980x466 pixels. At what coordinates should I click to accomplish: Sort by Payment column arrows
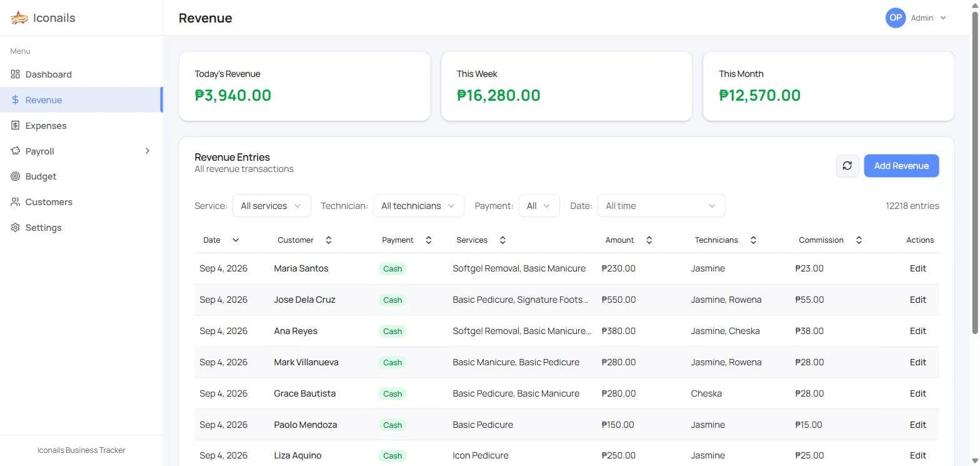(x=429, y=240)
